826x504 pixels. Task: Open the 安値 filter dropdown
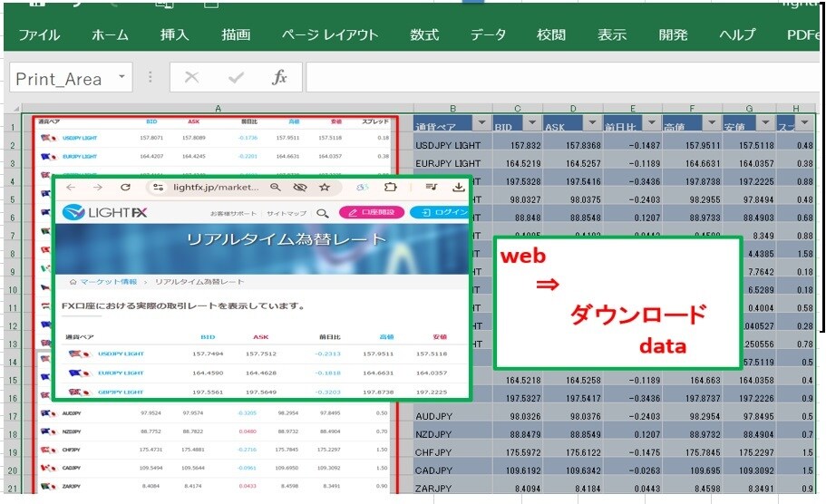[766, 123]
